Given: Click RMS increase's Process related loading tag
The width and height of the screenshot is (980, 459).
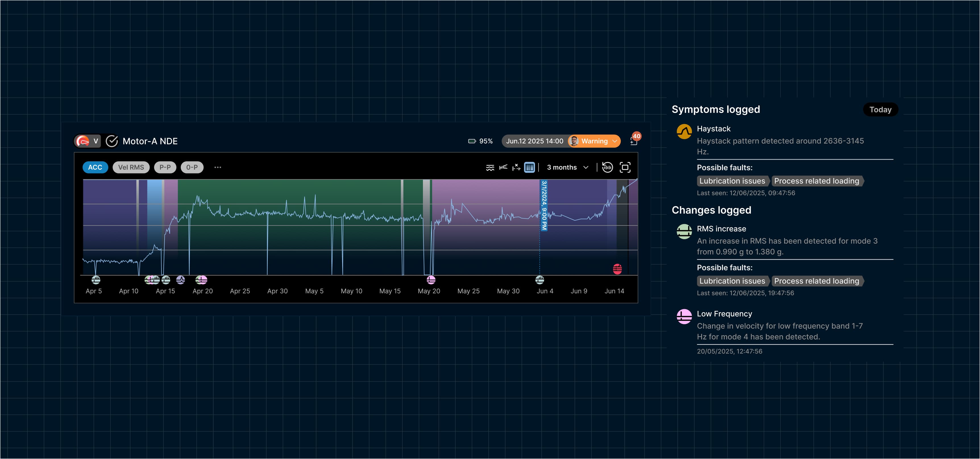Looking at the screenshot, I should (x=817, y=281).
